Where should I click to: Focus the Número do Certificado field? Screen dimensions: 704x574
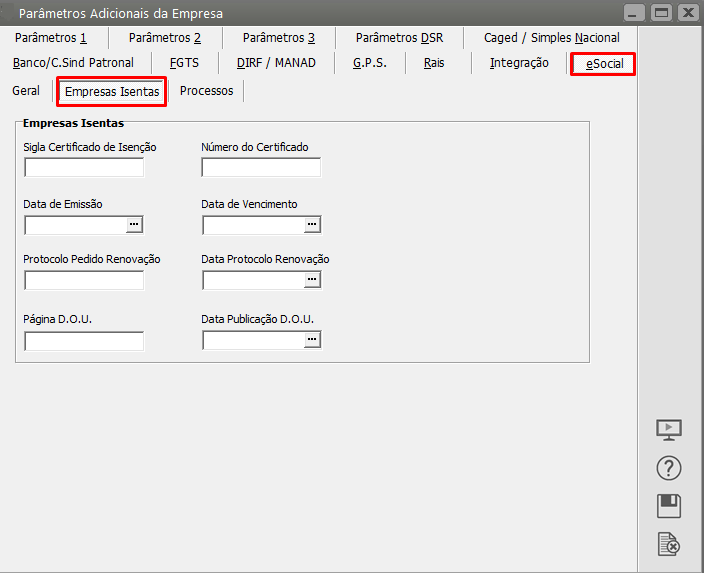click(x=261, y=168)
